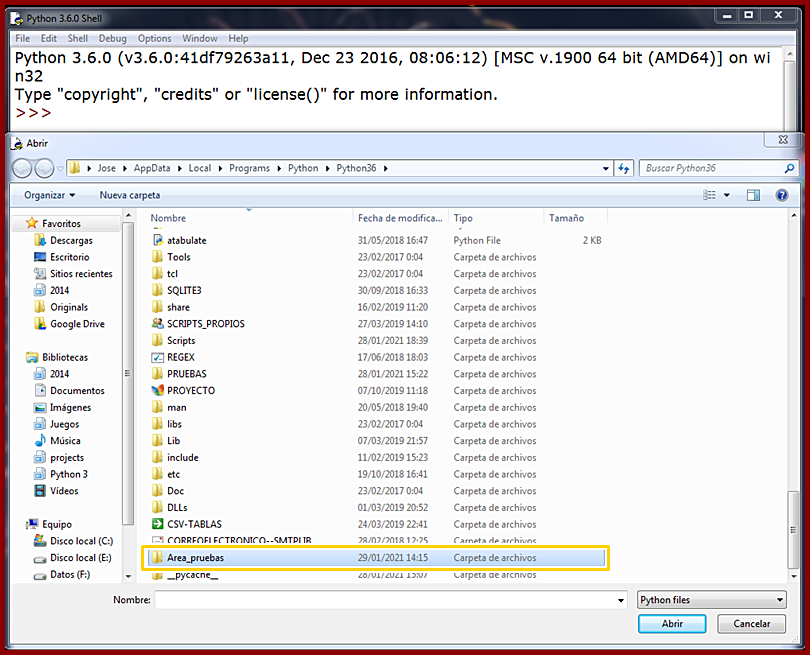The width and height of the screenshot is (810, 655).
Task: Select Datos (F:) drive in sidebar
Action: 70,574
